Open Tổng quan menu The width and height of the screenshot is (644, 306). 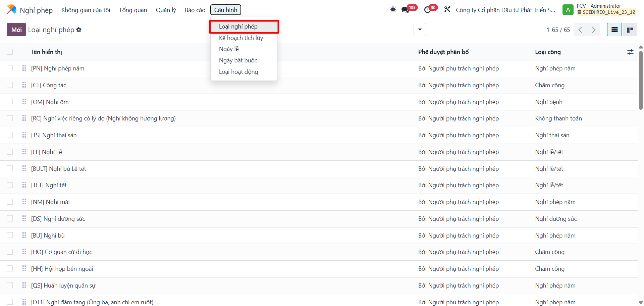[x=133, y=10]
